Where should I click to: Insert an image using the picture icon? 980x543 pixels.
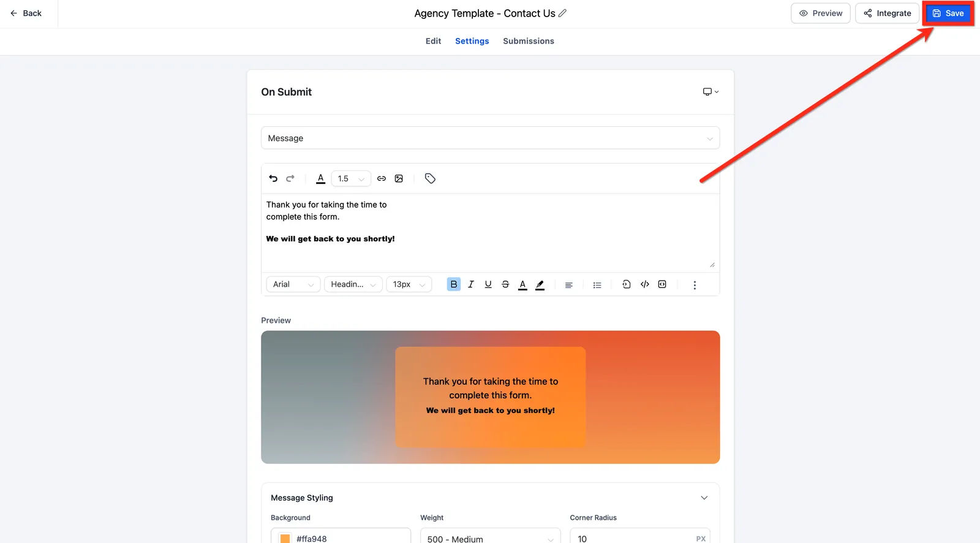click(399, 178)
